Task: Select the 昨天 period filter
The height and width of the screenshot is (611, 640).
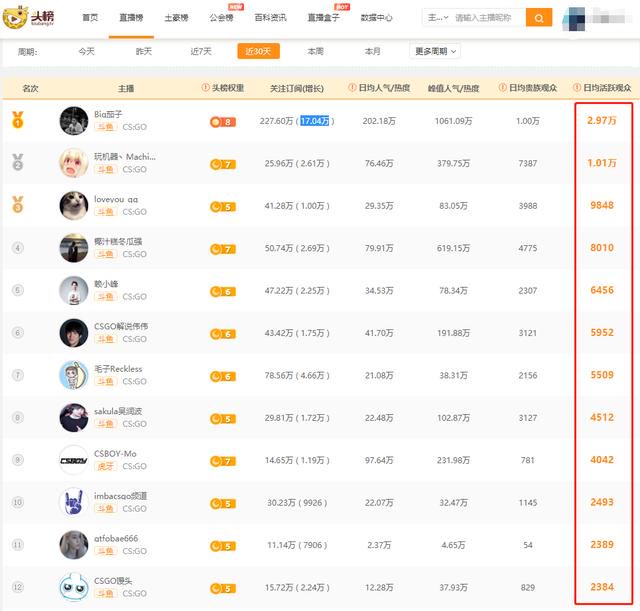Action: pyautogui.click(x=144, y=51)
